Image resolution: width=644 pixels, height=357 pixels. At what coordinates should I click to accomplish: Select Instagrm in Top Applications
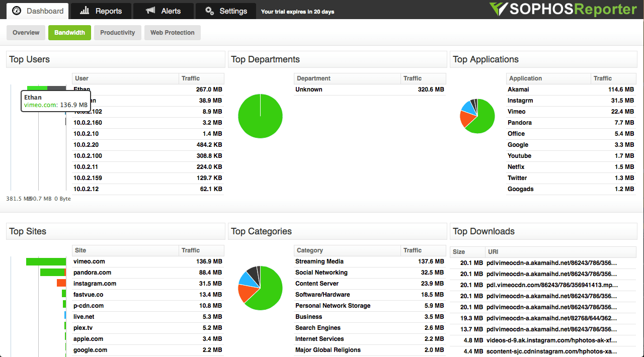tap(571, 101)
